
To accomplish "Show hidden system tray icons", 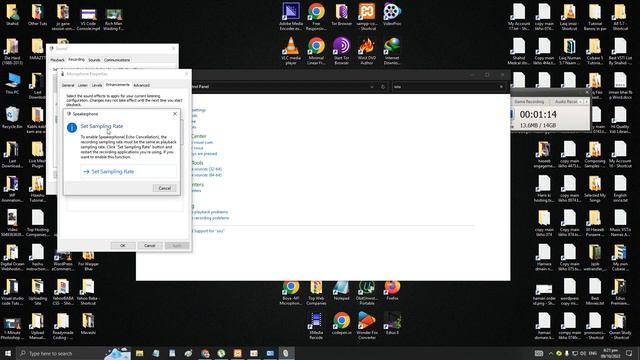I will coord(551,353).
